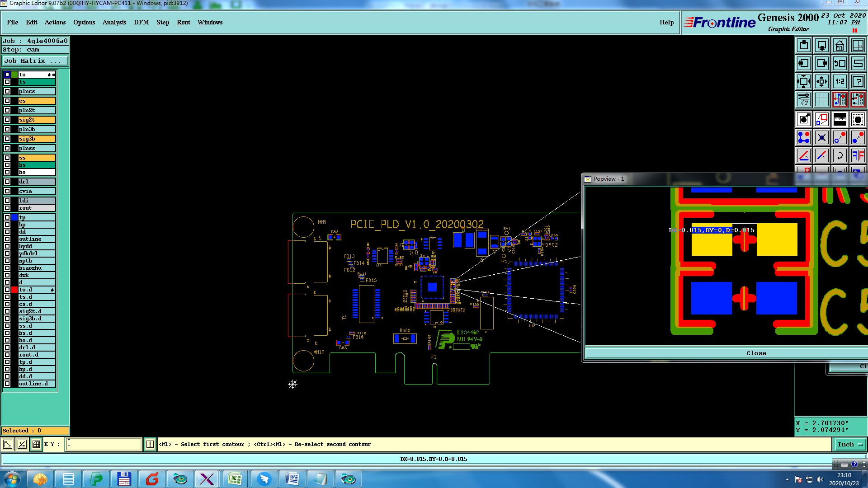Click the connected blue nodes icon
The image size is (868, 488).
[804, 137]
